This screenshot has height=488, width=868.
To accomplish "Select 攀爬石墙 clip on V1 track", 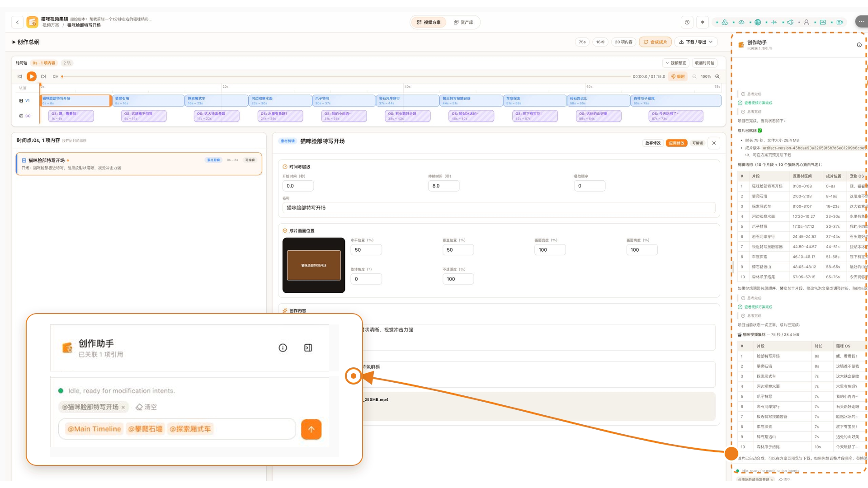I will pyautogui.click(x=148, y=100).
